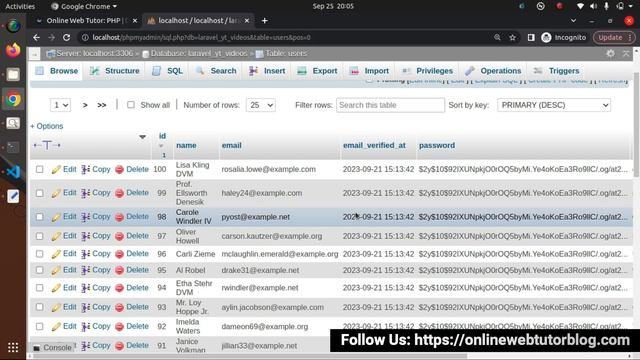Open Visual Studio Code from the dock
Viewport: 640px width, 360px height.
click(x=13, y=172)
